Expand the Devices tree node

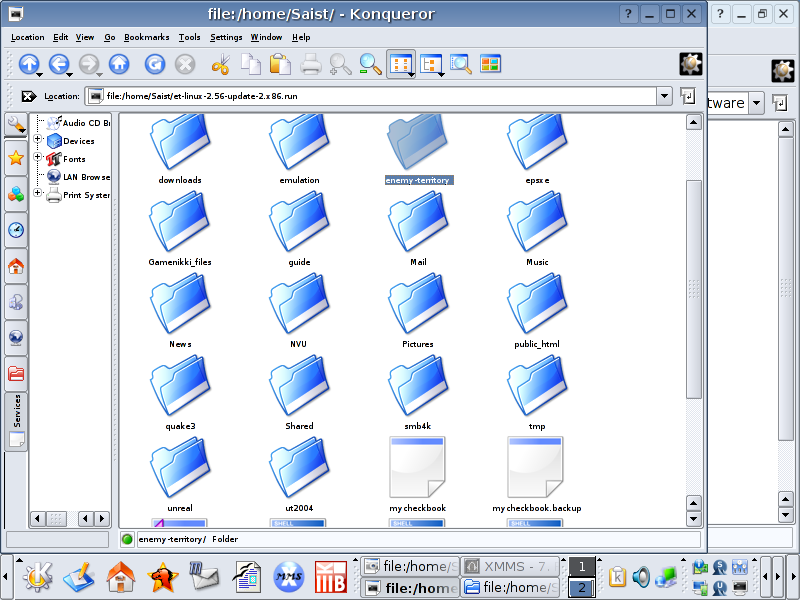39,141
